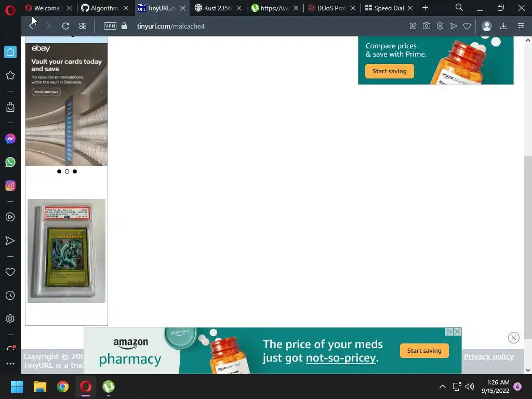Close the Welcome tab
Screen dimensions: 532x399
tap(69, 8)
